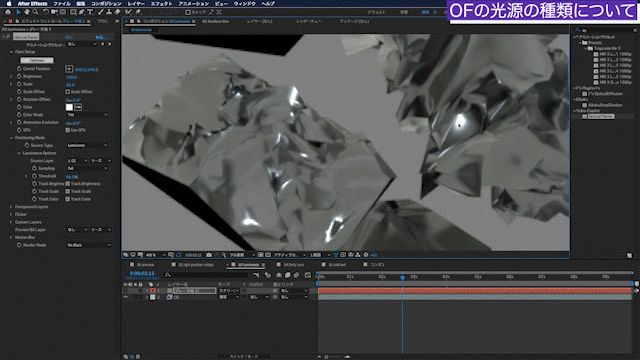This screenshot has width=640, height=360.
Task: Open the Source Type Luminance dropdown
Action: click(87, 145)
